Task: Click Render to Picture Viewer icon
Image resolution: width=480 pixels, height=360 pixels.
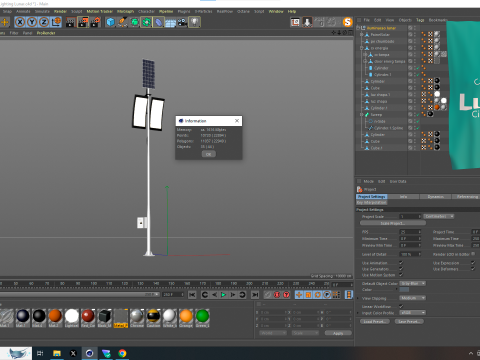Action: pyautogui.click(x=83, y=22)
